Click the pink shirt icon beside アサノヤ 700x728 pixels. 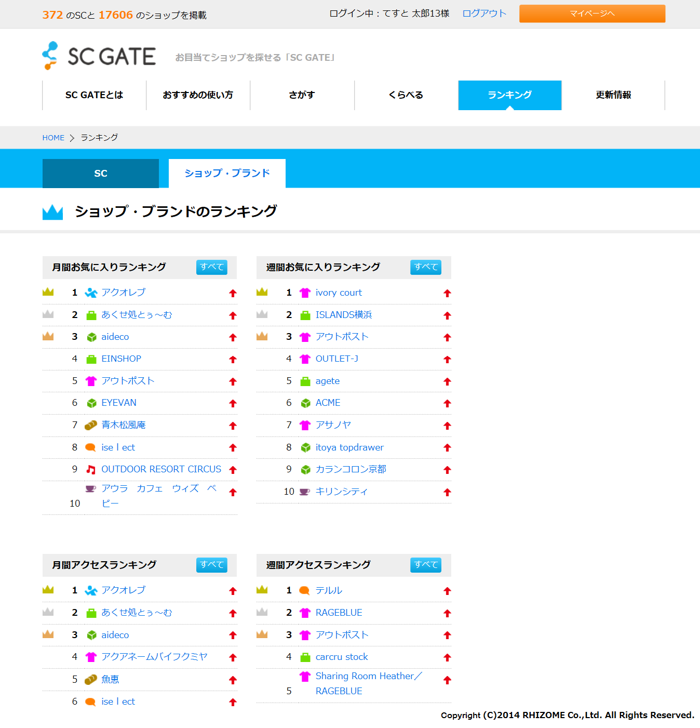tap(305, 426)
